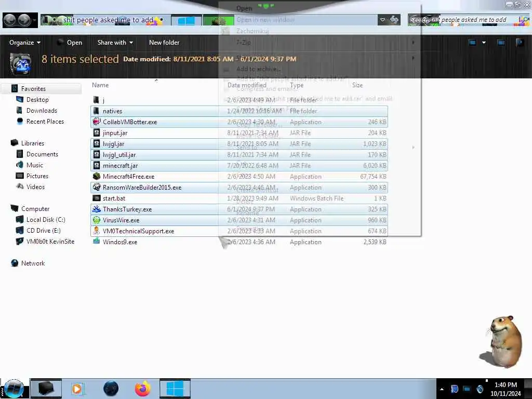Screen dimensions: 532x399
Task: Click the Minecraft4Free.exe block icon
Action: (96, 177)
